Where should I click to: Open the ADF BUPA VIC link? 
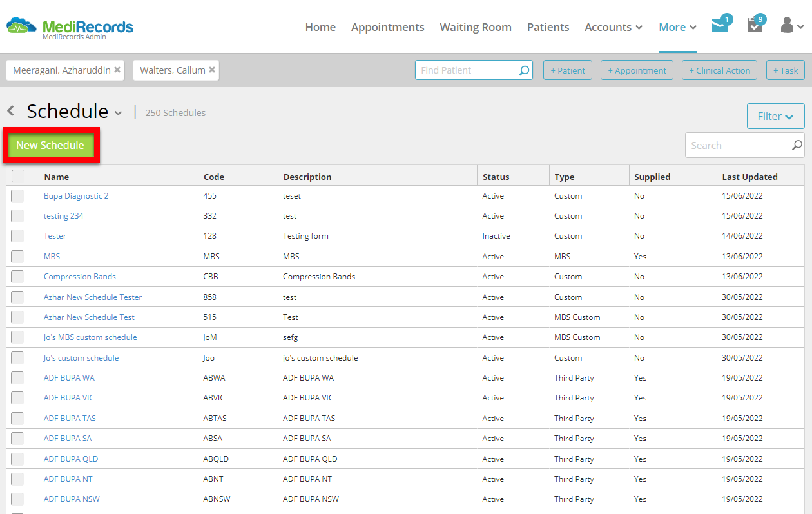[x=69, y=398]
